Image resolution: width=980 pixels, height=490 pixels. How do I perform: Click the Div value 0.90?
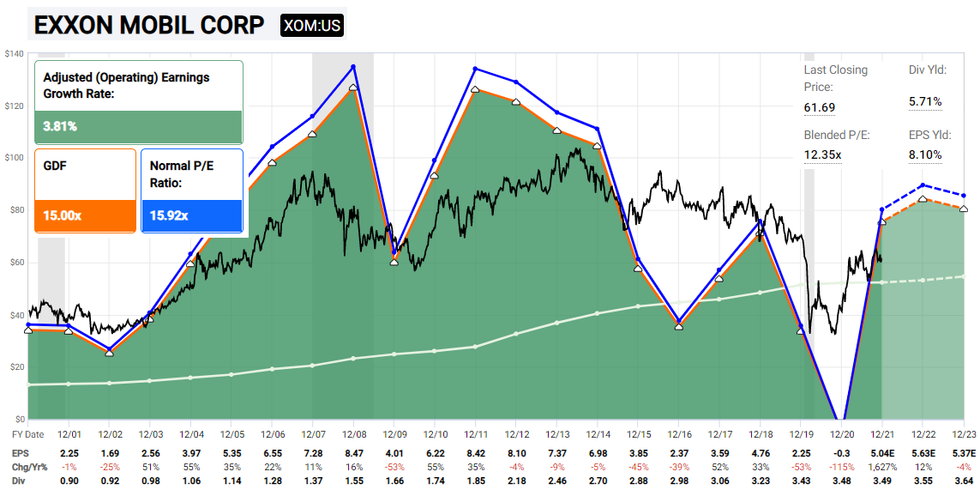68,481
